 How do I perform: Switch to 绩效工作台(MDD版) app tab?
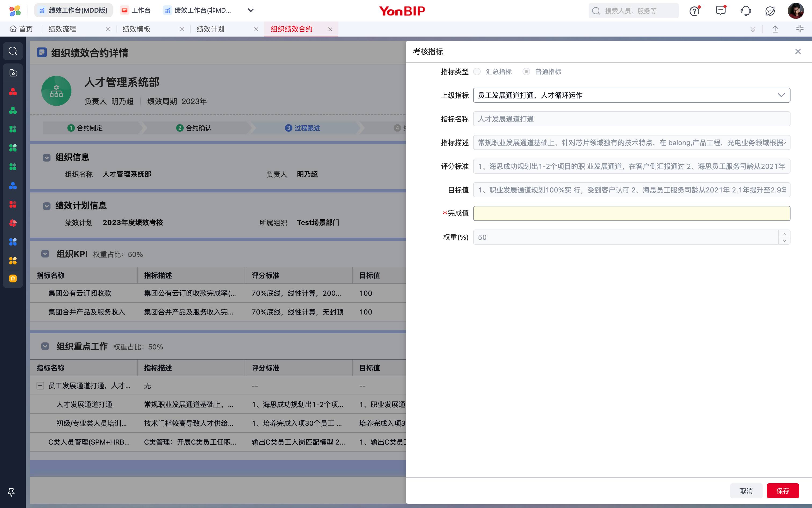click(x=74, y=10)
